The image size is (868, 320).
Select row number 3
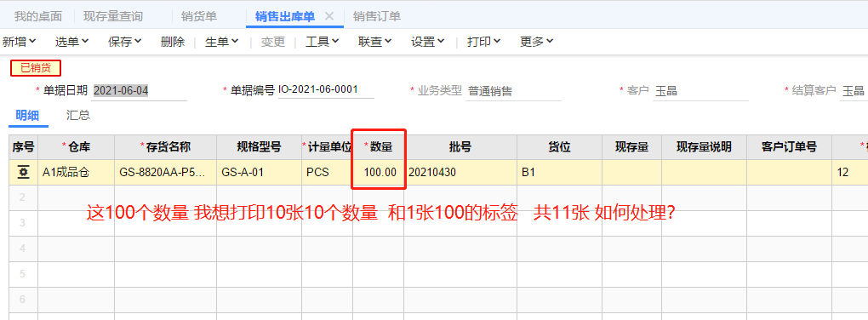click(x=23, y=223)
